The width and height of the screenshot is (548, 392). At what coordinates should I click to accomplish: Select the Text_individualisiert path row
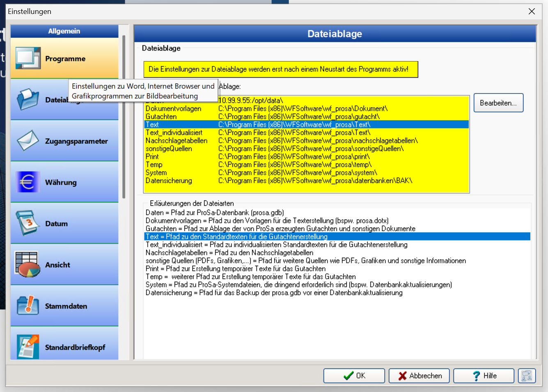307,133
